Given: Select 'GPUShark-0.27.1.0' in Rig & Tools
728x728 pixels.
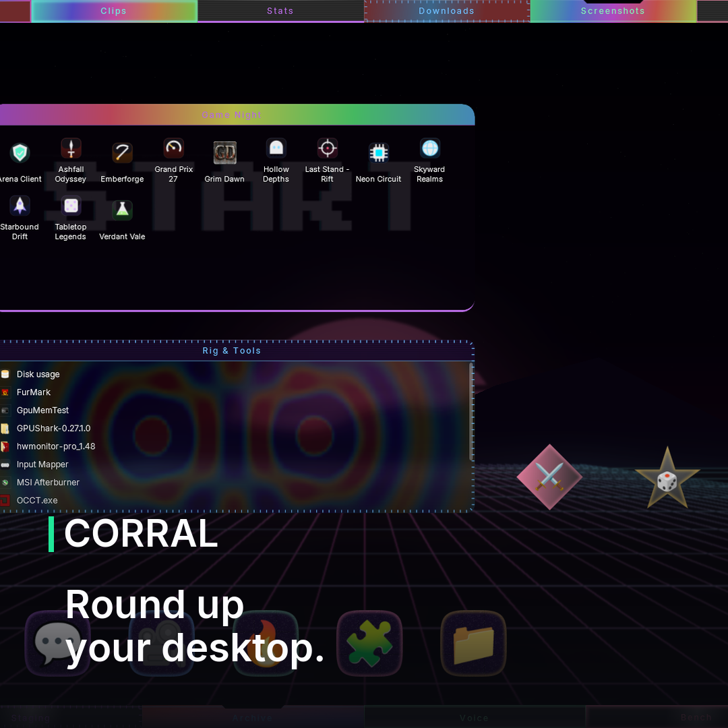Looking at the screenshot, I should click(54, 429).
